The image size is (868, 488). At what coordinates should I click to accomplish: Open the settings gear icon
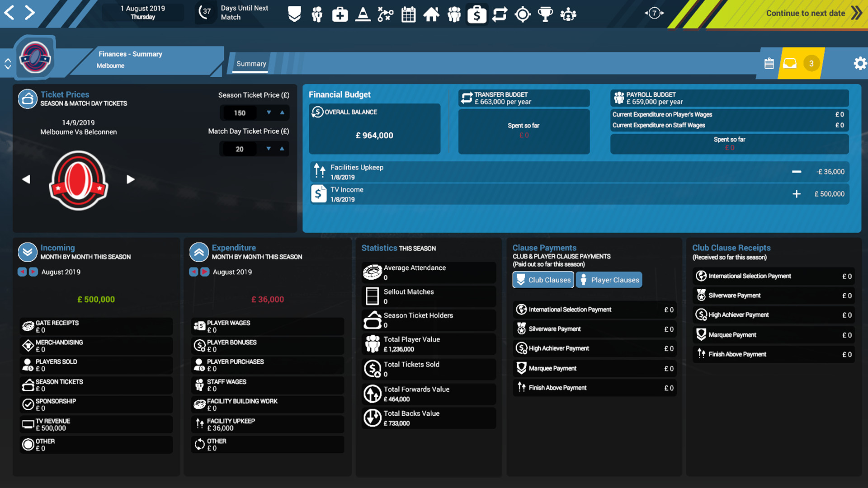(x=860, y=63)
